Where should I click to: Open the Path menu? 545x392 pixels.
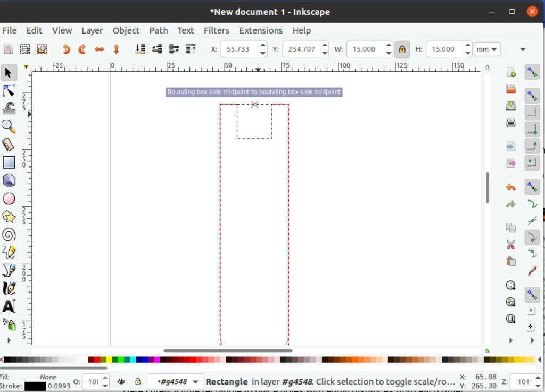point(159,30)
